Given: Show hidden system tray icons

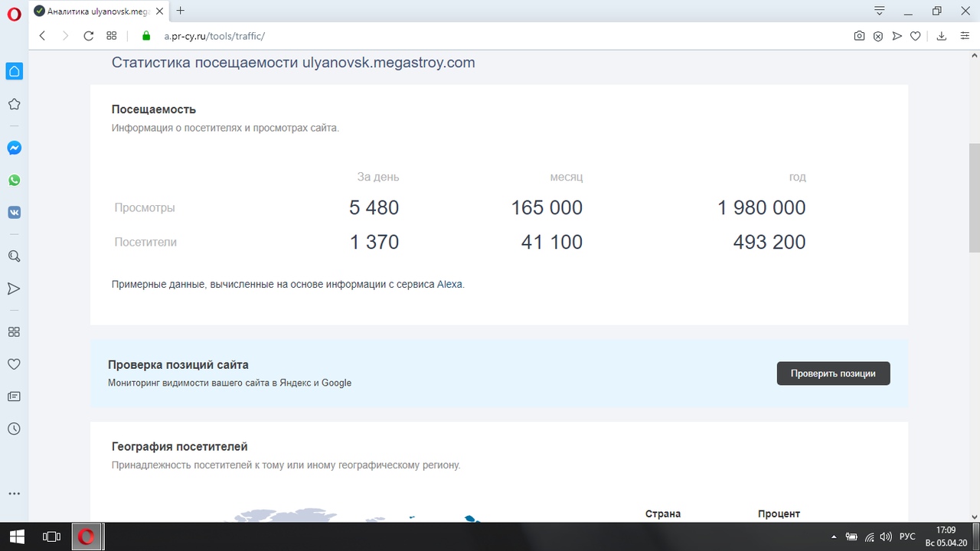Looking at the screenshot, I should tap(833, 537).
